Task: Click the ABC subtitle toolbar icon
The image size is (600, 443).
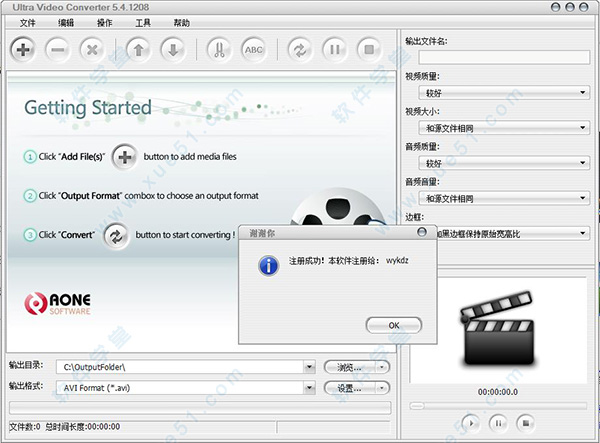Action: pyautogui.click(x=254, y=50)
